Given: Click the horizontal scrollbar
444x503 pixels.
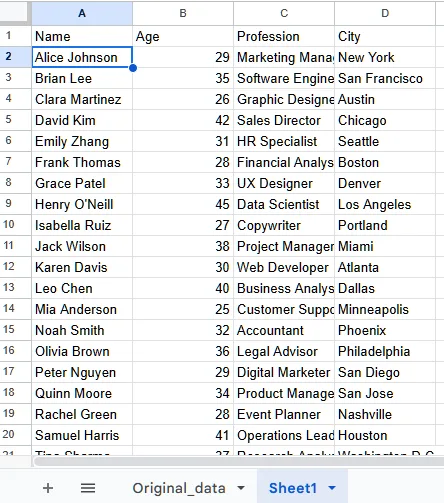Looking at the screenshot, I should [239, 462].
